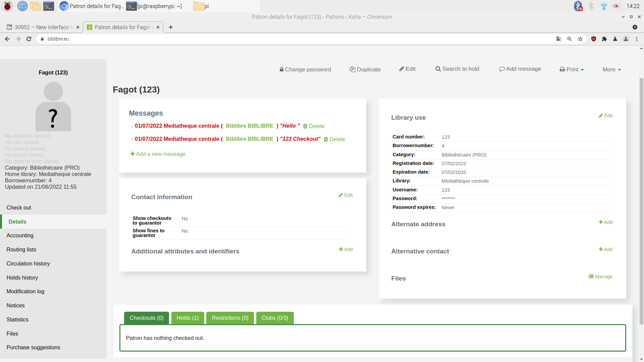Click the Change password lock button
644x362 pixels.
click(x=305, y=69)
